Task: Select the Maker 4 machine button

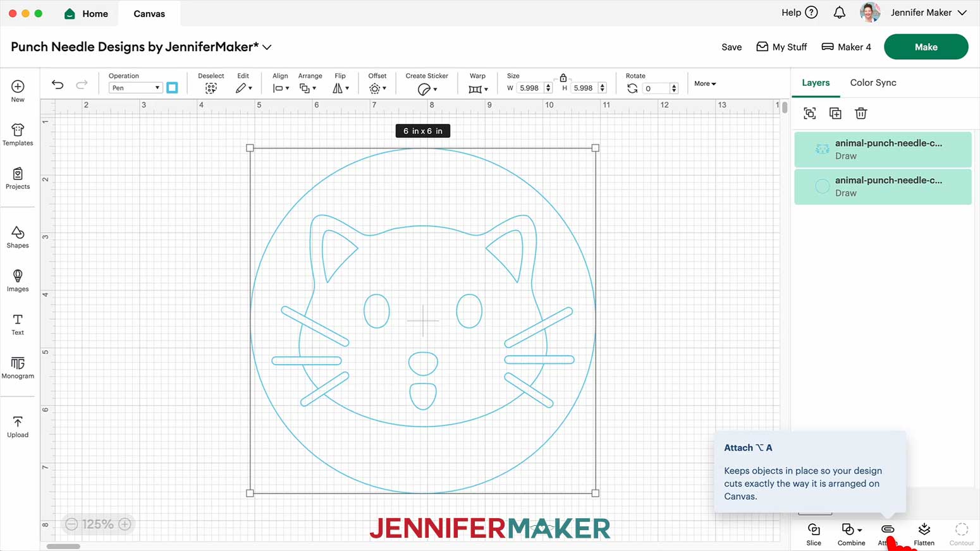Action: coord(846,47)
